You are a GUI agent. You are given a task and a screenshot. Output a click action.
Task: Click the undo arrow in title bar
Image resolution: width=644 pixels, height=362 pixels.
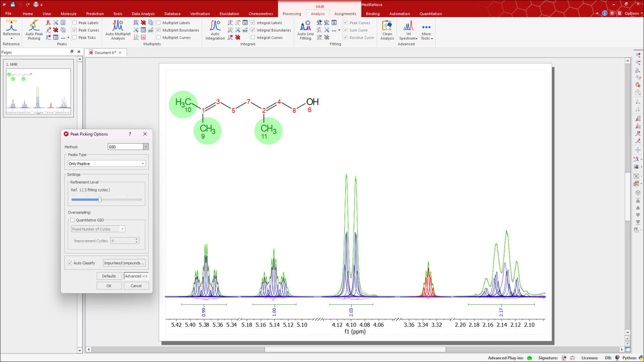coord(20,4)
